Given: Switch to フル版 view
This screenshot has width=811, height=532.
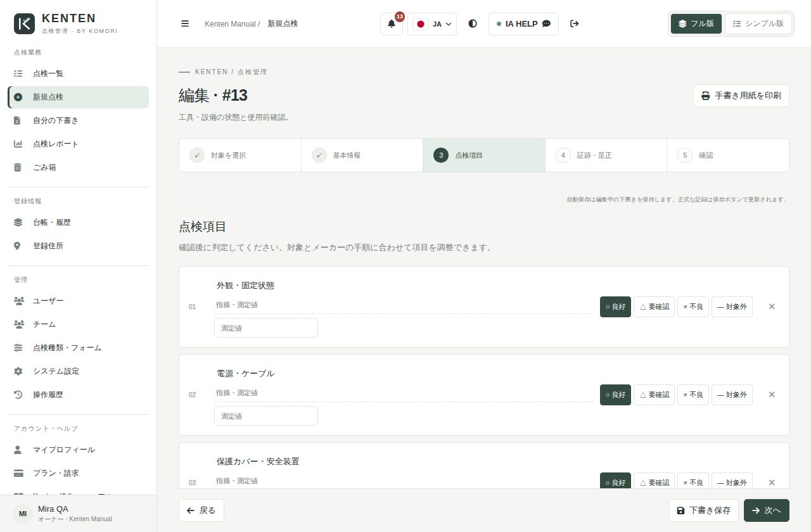Looking at the screenshot, I should (696, 23).
